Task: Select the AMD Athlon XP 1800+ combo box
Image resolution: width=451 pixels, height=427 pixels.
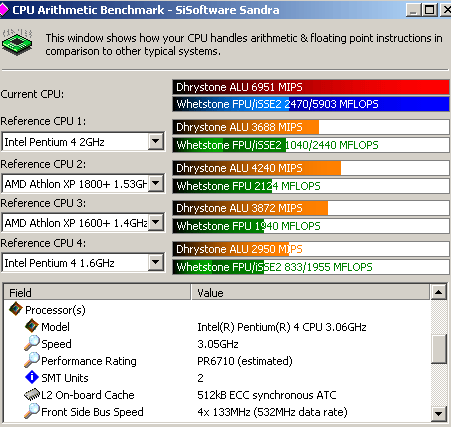Action: tap(83, 183)
